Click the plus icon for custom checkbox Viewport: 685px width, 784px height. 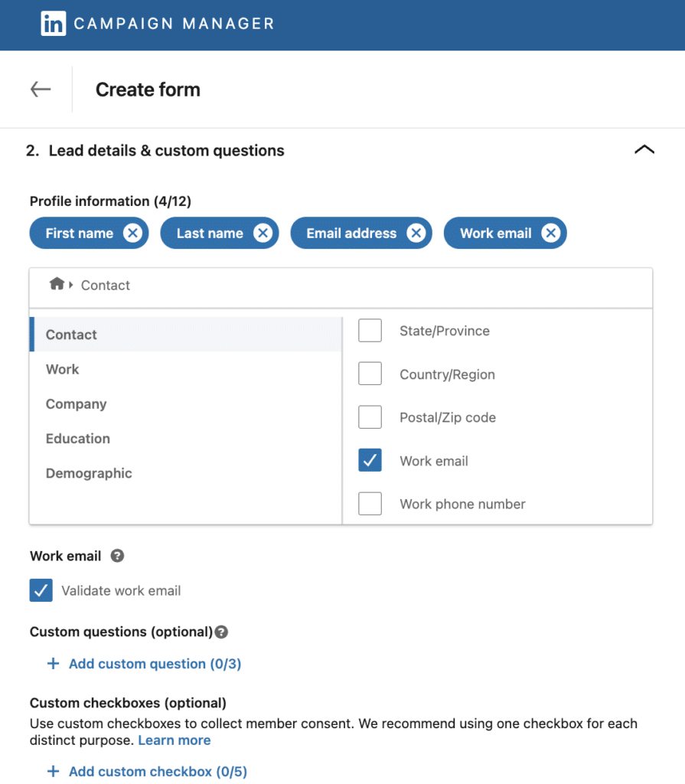tap(53, 771)
